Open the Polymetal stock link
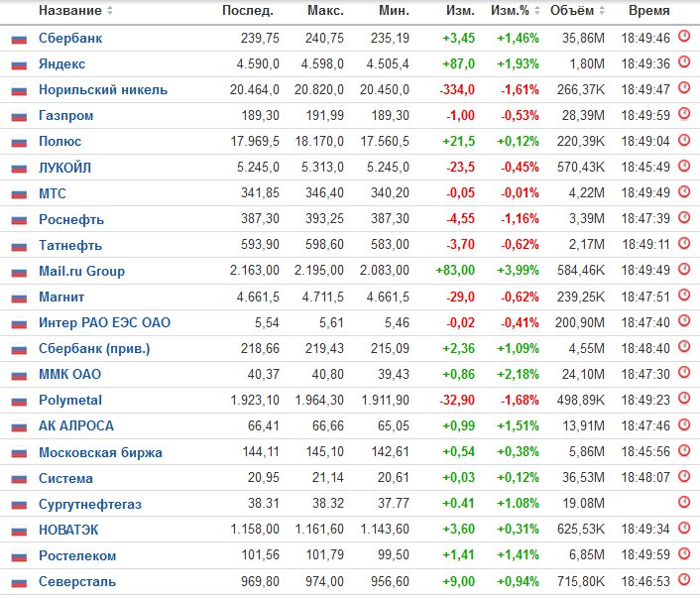This screenshot has width=700, height=599. click(70, 401)
